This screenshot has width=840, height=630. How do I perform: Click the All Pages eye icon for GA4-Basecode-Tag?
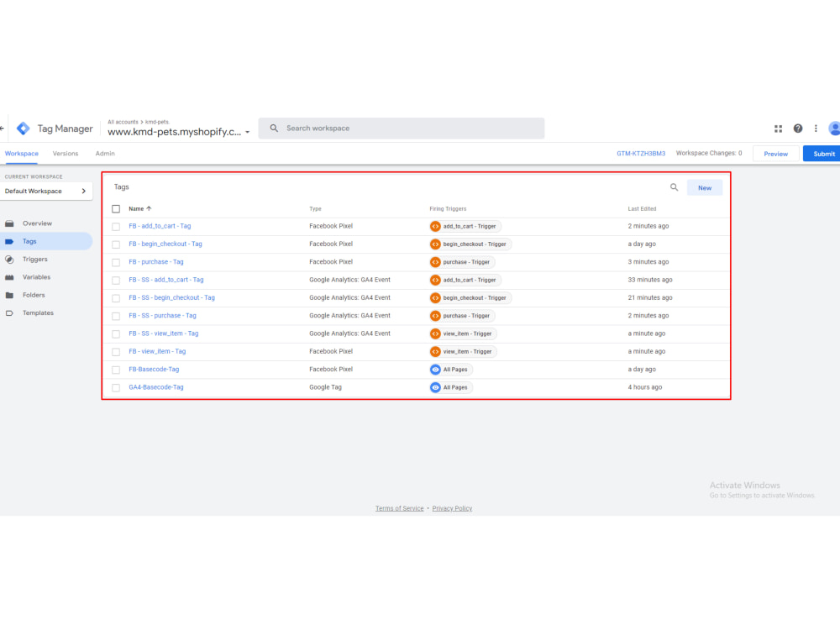coord(435,387)
